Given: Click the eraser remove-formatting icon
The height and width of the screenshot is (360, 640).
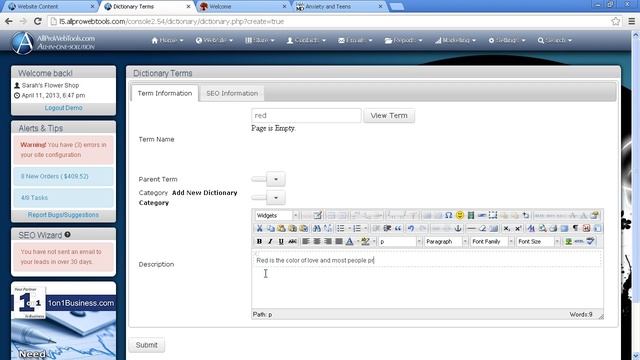Looking at the screenshot, I should coord(482,228).
